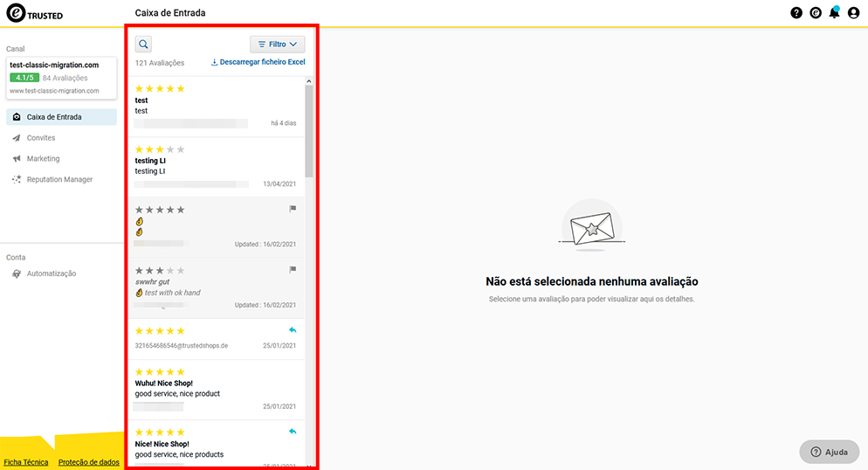Viewport: 868px width, 470px height.
Task: Click the Automatização robot icon
Action: coord(17,273)
